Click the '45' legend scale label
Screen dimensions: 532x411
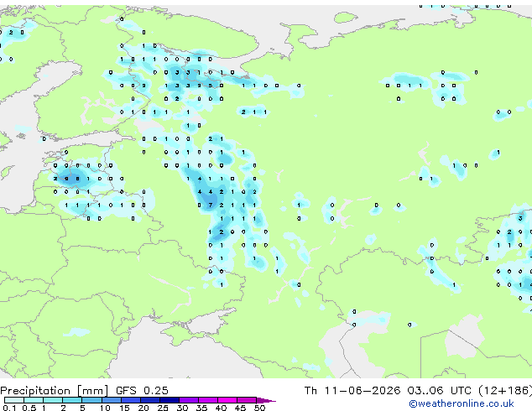coord(241,408)
